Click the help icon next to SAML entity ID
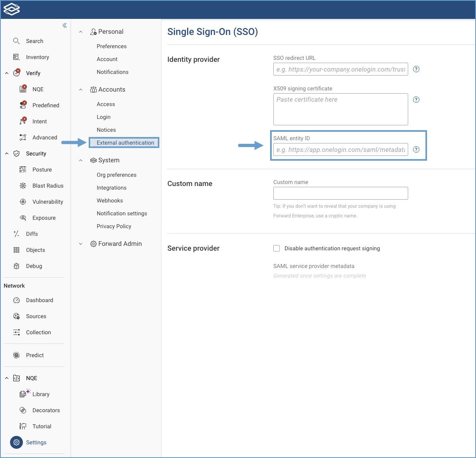 coord(416,149)
